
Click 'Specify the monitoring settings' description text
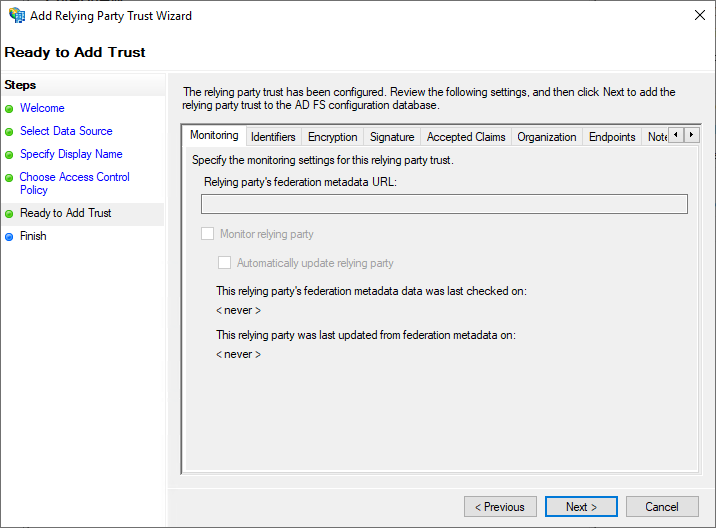323,160
